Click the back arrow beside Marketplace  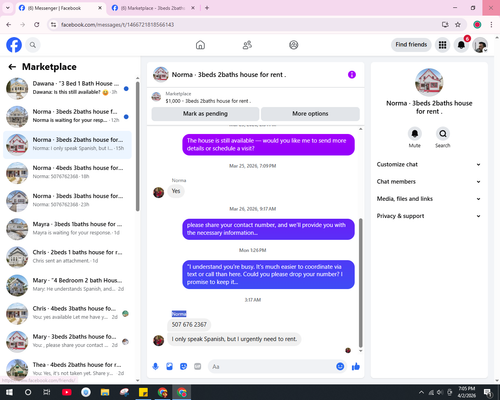click(12, 67)
